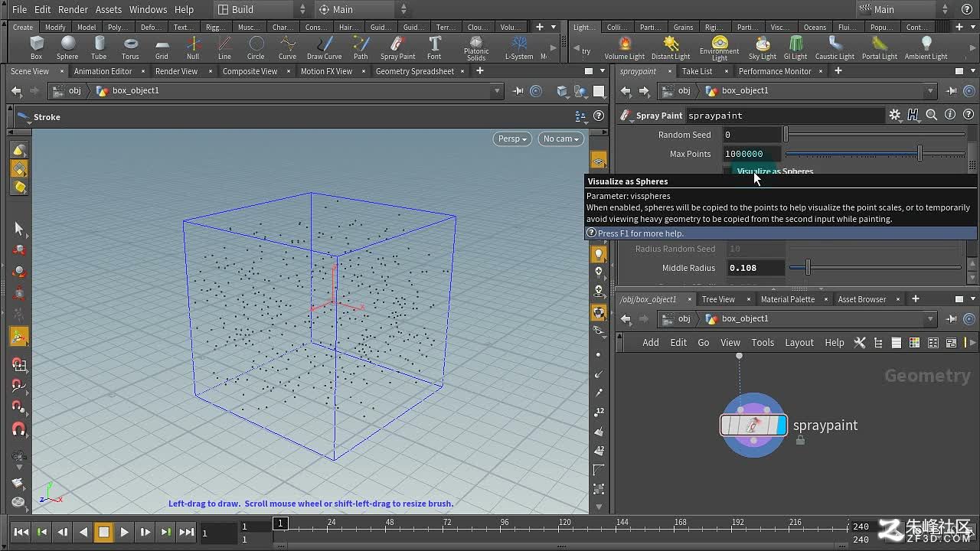
Task: Select the Null shelf tool
Action: pyautogui.click(x=193, y=47)
